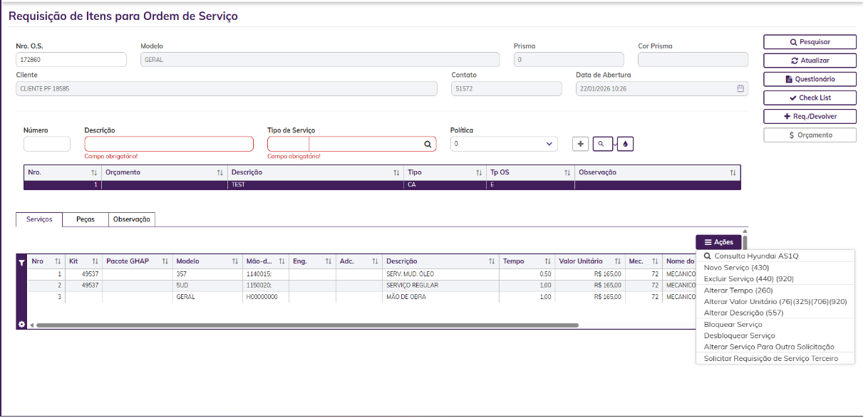Sort by Tp OS column arrows

tap(567, 172)
